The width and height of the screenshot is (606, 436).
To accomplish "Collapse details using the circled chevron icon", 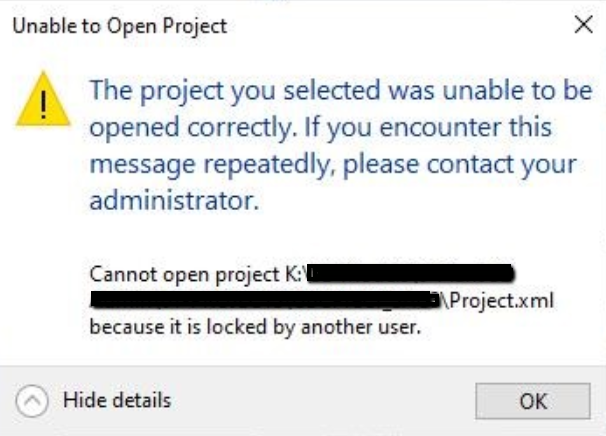I will tap(35, 402).
